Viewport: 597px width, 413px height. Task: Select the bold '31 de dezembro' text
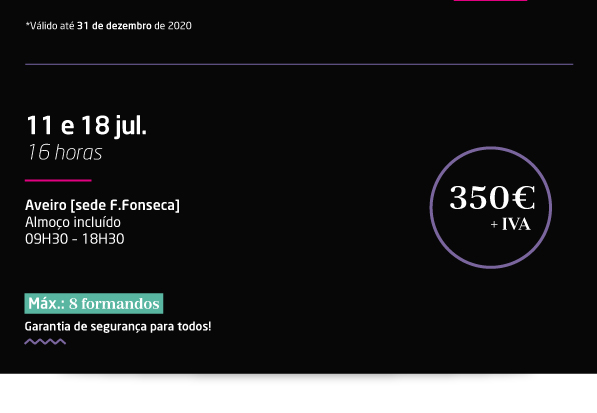(114, 26)
